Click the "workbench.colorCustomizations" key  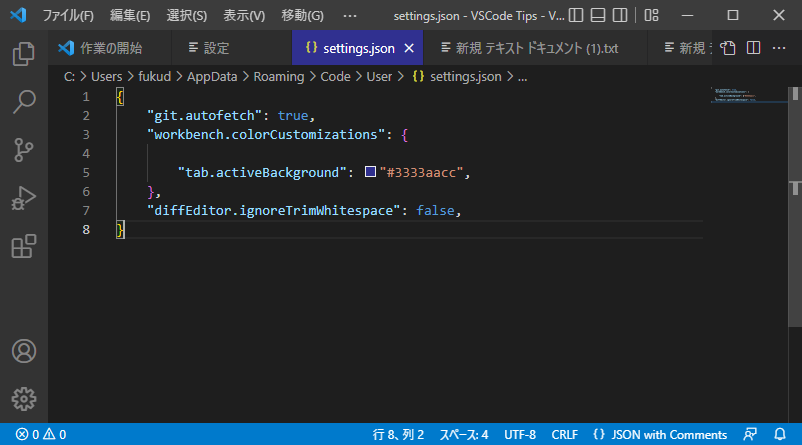tap(265, 135)
